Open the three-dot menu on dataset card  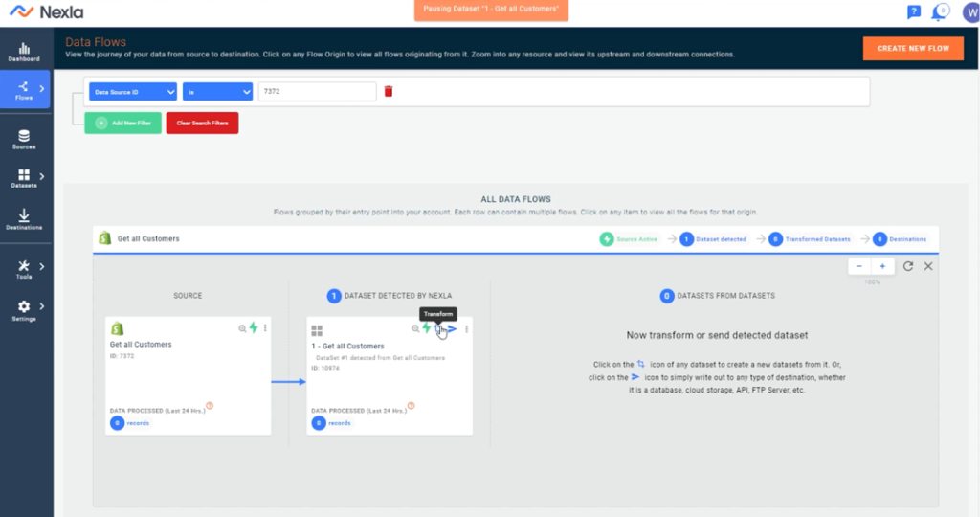pos(467,328)
